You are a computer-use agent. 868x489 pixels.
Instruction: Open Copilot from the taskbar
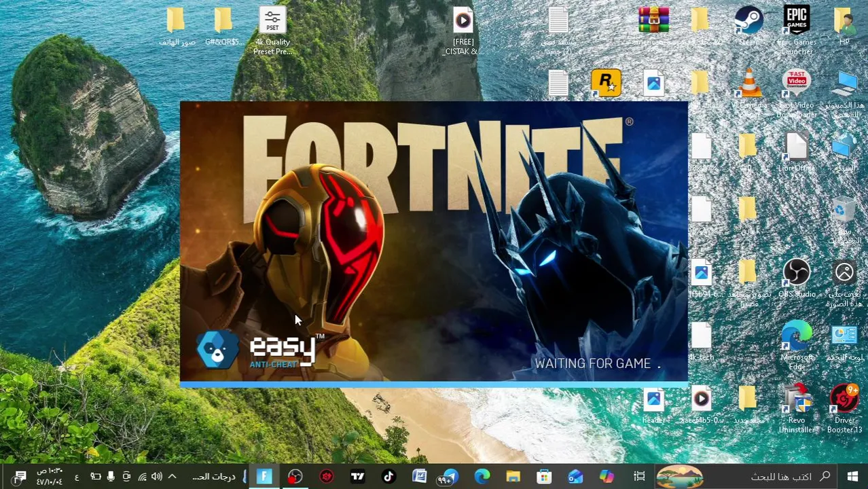[x=607, y=477]
